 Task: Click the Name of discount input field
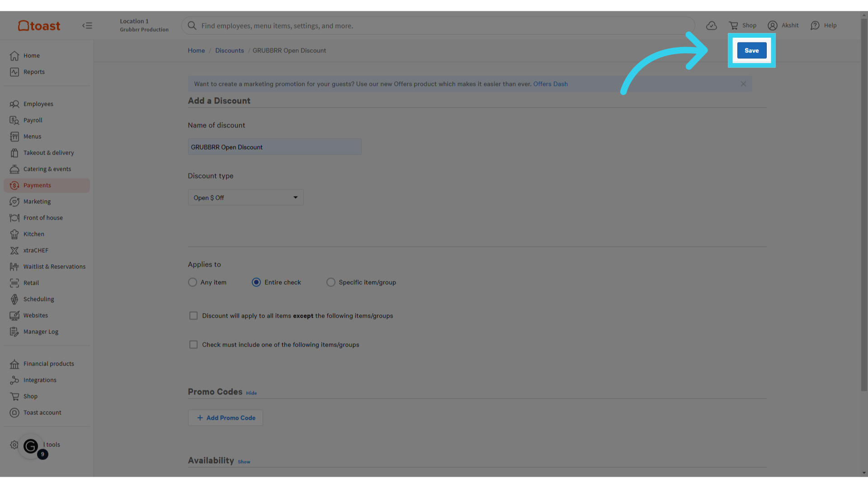click(275, 147)
